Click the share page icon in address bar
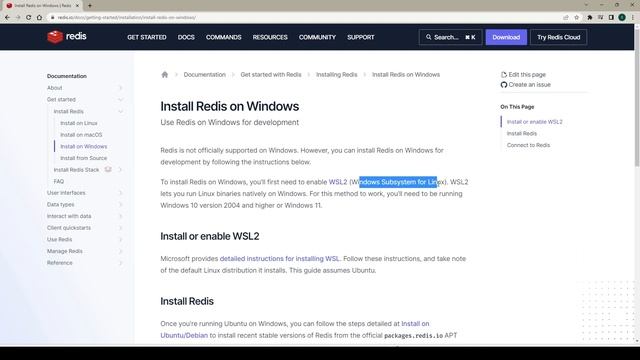This screenshot has height=360, width=640. [x=566, y=18]
